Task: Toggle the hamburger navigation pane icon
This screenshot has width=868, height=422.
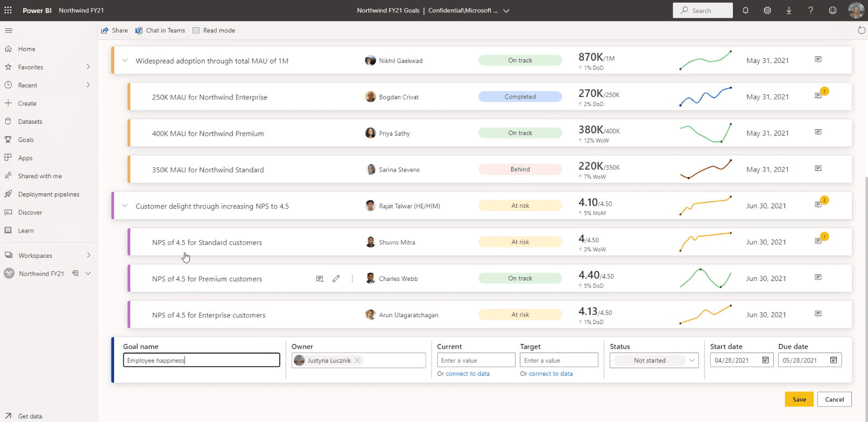Action: click(x=9, y=31)
